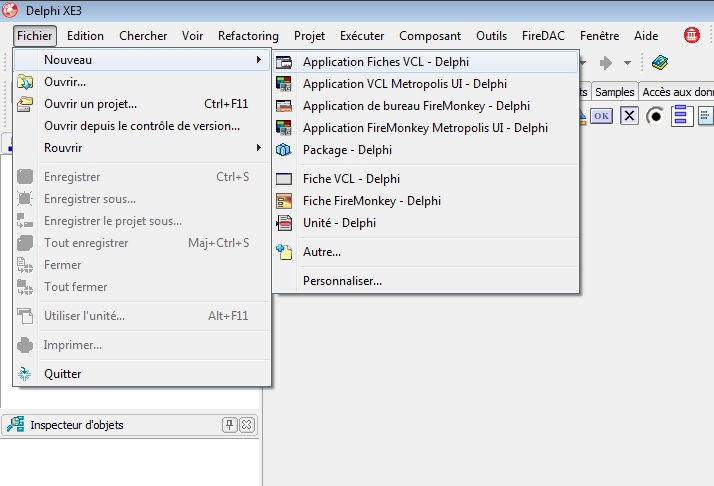Click the Application Fiches VCL icon
The height and width of the screenshot is (486, 714).
click(284, 62)
